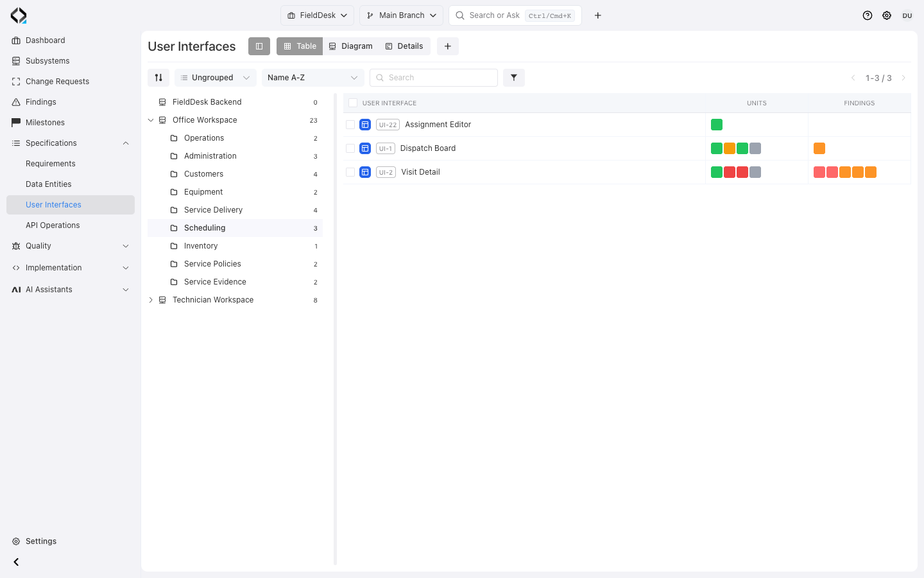Click Dispatch Board's orange finding square
Viewport: 924px width, 578px height.
[x=819, y=148]
